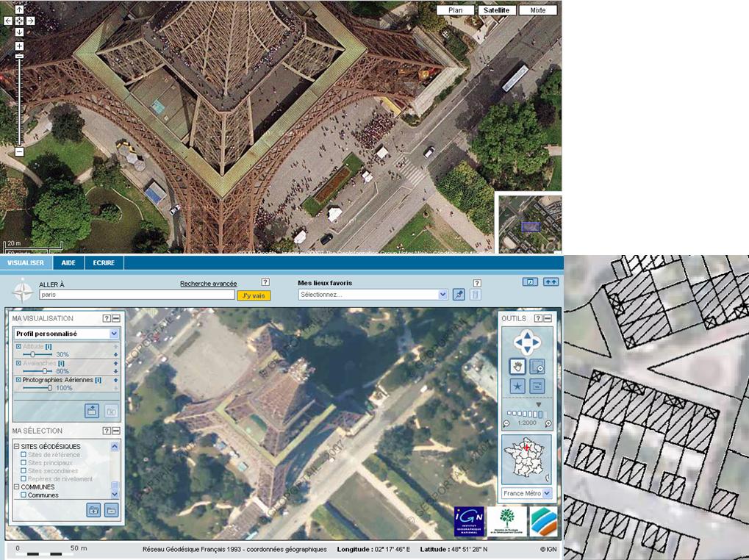Click the Ma Sélection list scroll-down arrow

[115, 494]
